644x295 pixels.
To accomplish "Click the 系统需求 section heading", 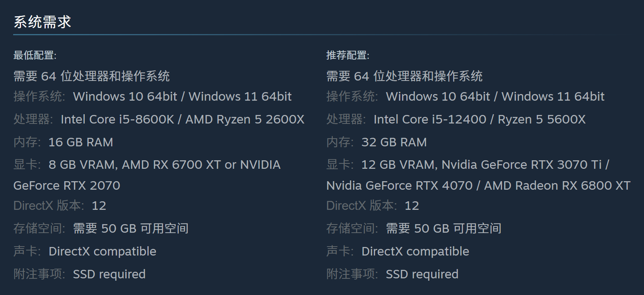I will (42, 22).
